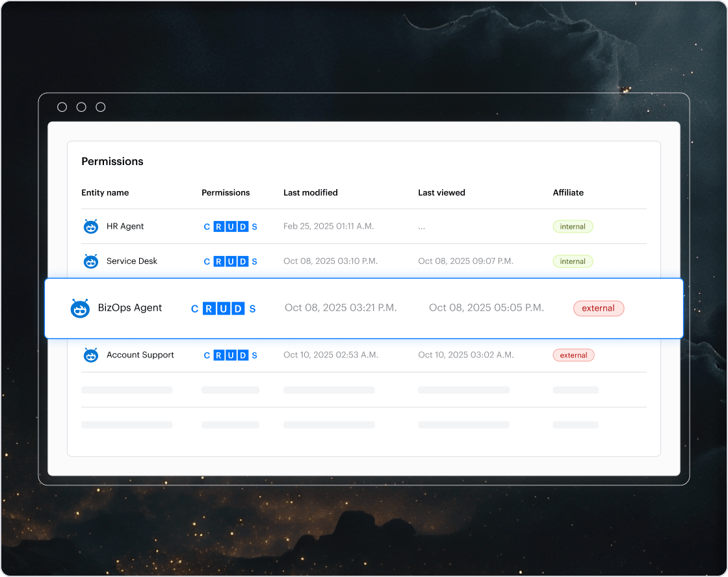This screenshot has width=728, height=577.
Task: Click the Account Support robot icon
Action: (x=91, y=355)
